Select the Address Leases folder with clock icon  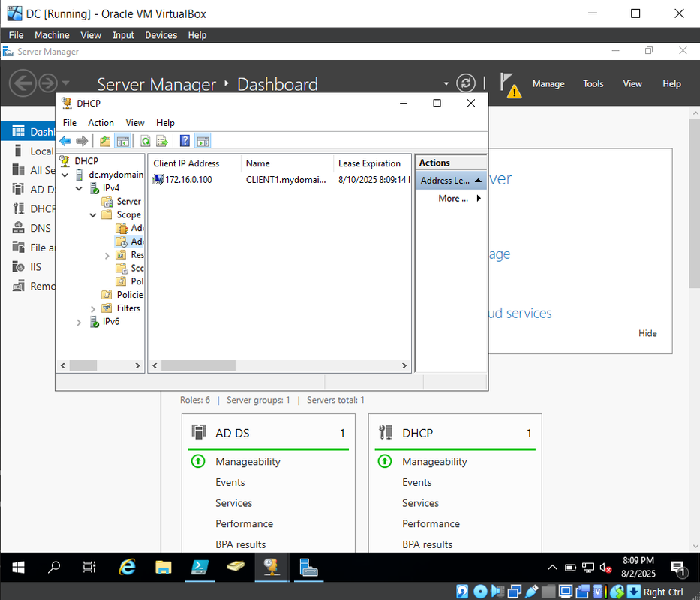click(130, 241)
